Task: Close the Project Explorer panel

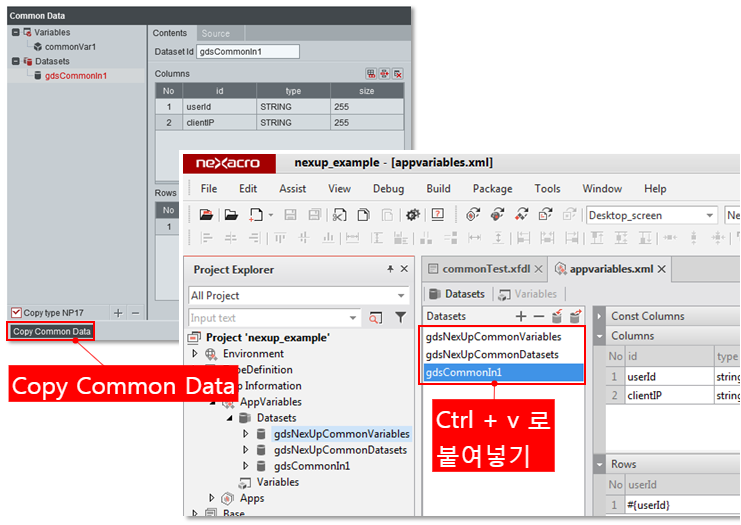Action: point(404,269)
